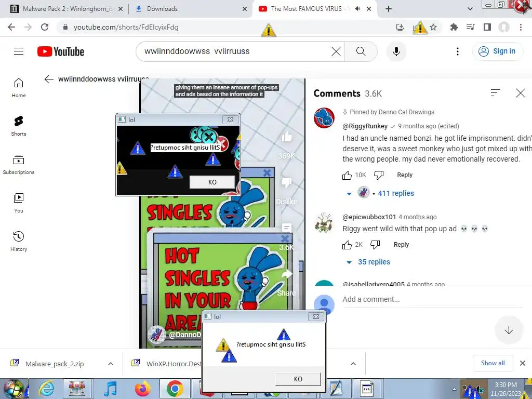Close the downloads bar
532x399 pixels.
523,363
